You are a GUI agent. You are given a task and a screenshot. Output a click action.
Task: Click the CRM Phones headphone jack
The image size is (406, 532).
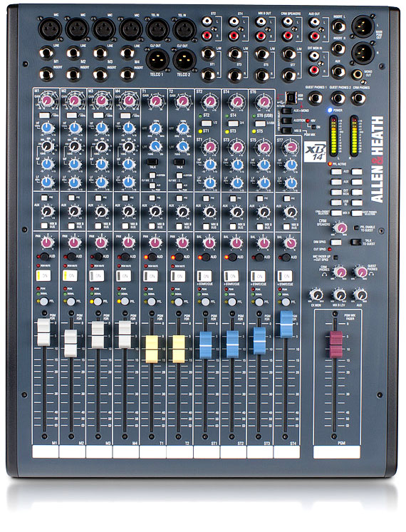(x=358, y=98)
